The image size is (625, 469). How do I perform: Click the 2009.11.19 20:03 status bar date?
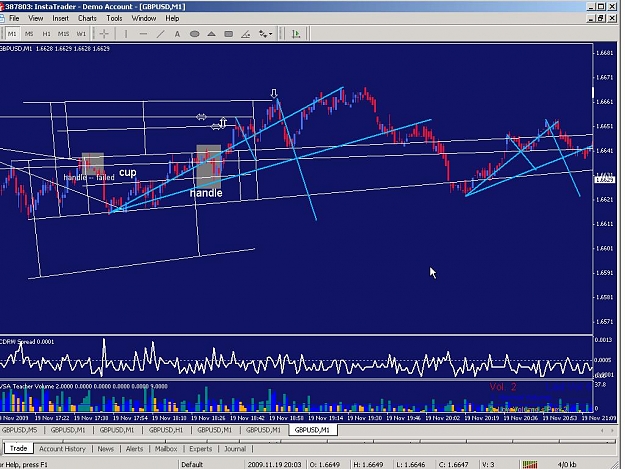tap(274, 465)
